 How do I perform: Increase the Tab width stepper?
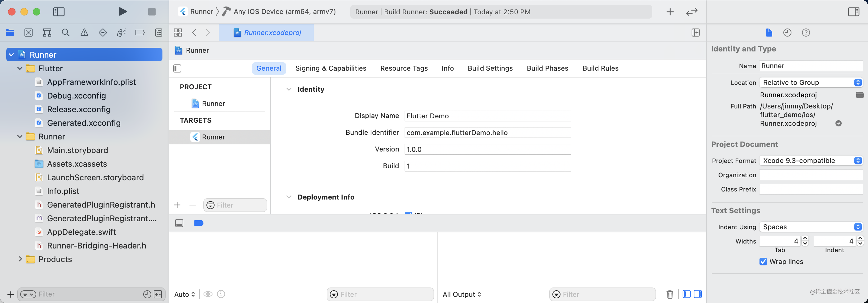[x=805, y=238]
